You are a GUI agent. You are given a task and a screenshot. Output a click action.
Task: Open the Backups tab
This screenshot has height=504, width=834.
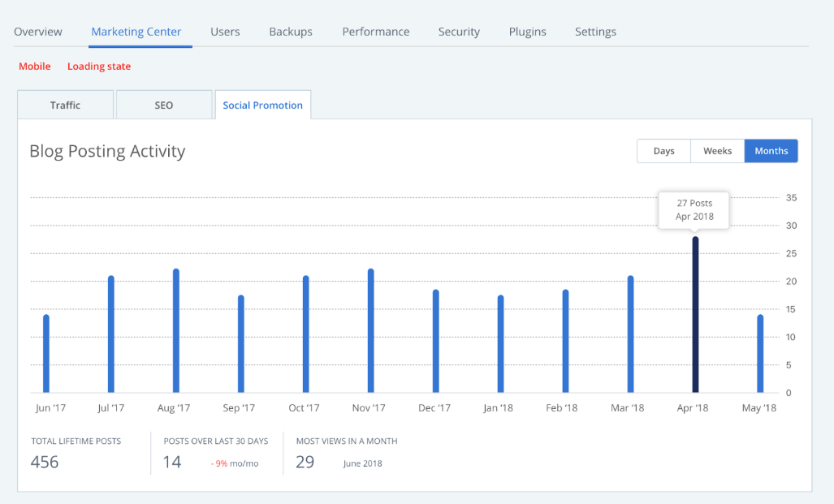pyautogui.click(x=291, y=32)
